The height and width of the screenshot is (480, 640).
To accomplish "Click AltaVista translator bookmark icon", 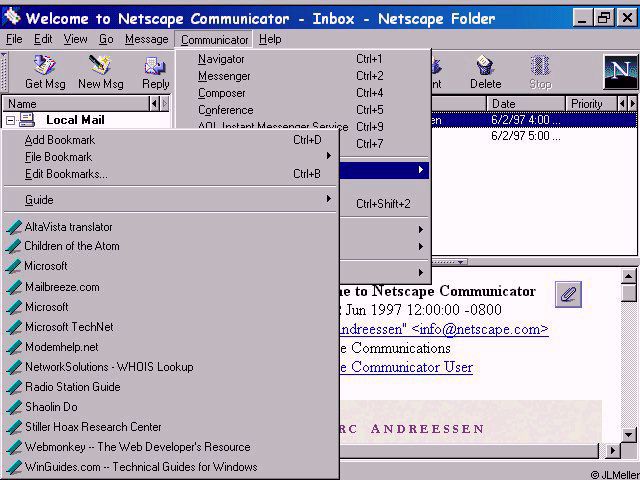I will click(x=14, y=227).
